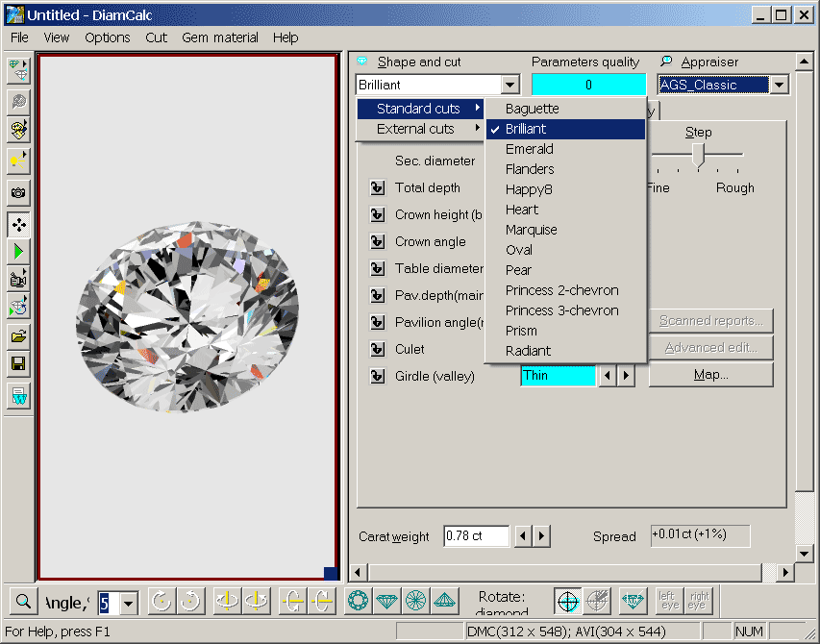Toggle the fix button beside Girdle (valley)
The height and width of the screenshot is (644, 820).
tap(377, 377)
